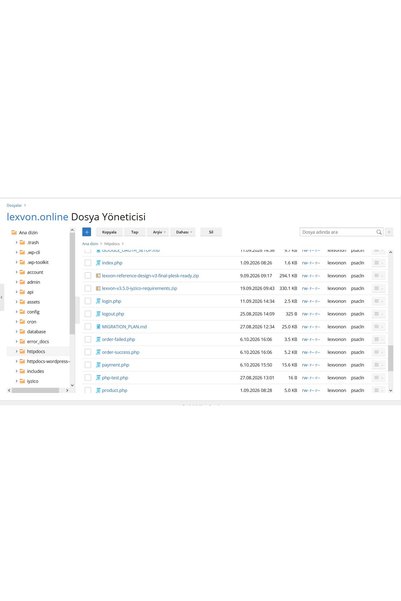
Task: Open the Dahası dropdown button
Action: click(183, 232)
